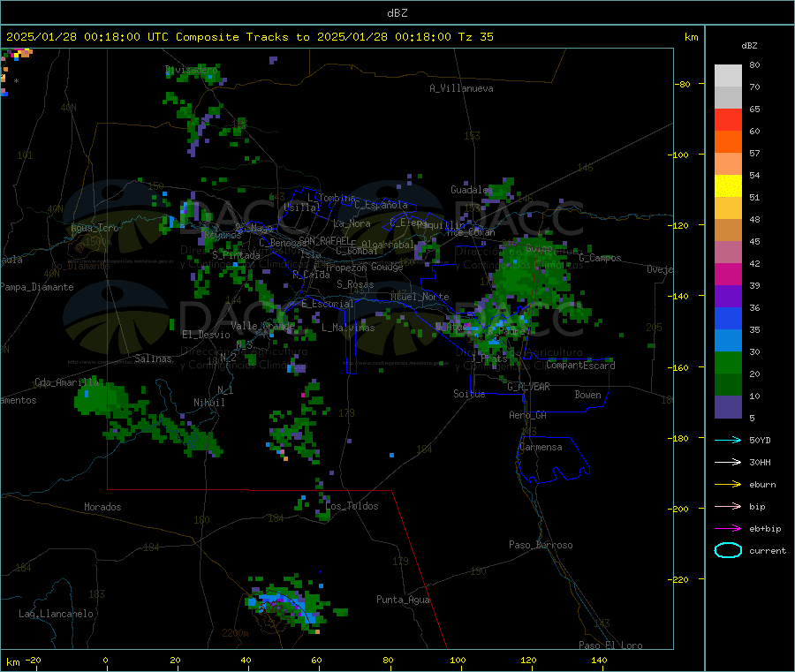Click the Paso_Barroso map label
The image size is (795, 672).
pos(541,545)
